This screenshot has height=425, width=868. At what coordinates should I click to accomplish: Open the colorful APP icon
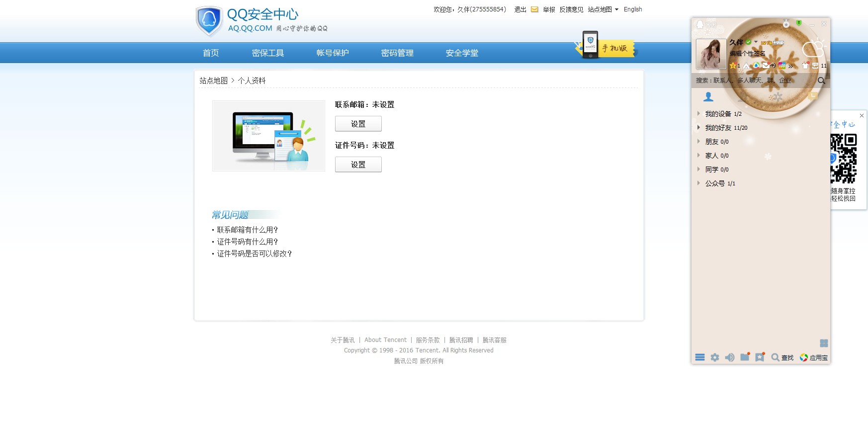(782, 65)
